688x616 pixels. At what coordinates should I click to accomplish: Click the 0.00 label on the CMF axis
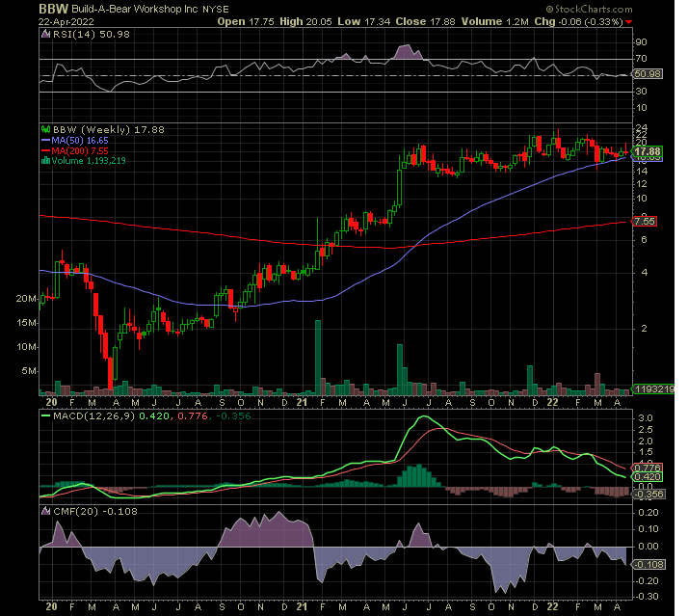click(648, 547)
